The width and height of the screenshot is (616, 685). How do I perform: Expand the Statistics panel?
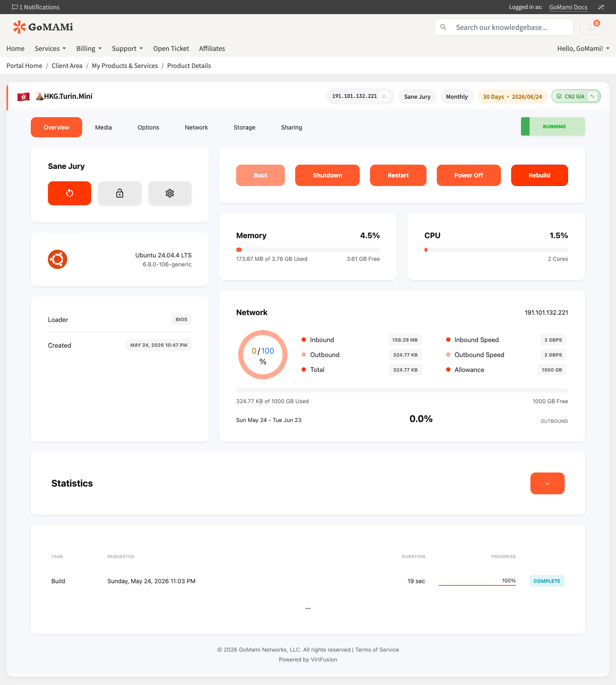548,484
